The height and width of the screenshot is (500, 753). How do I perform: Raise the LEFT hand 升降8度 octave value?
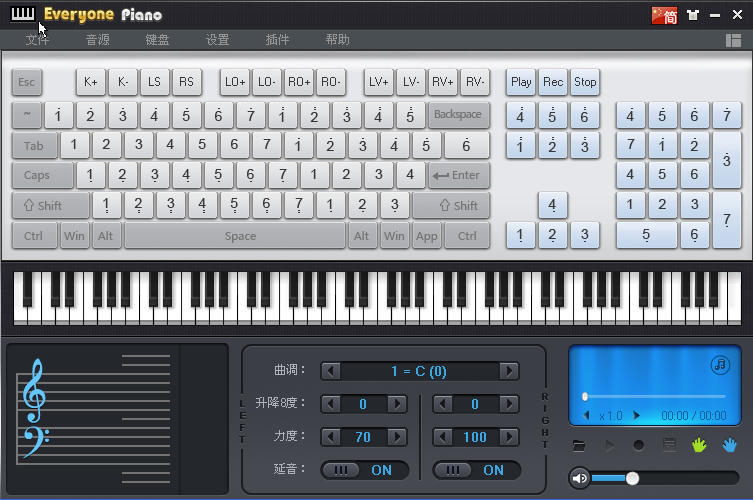pyautogui.click(x=398, y=404)
